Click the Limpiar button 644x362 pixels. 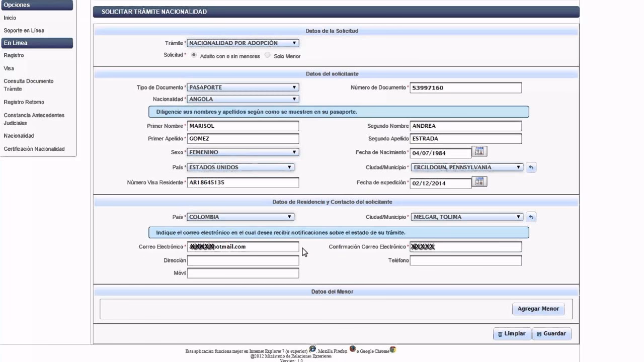pyautogui.click(x=512, y=334)
